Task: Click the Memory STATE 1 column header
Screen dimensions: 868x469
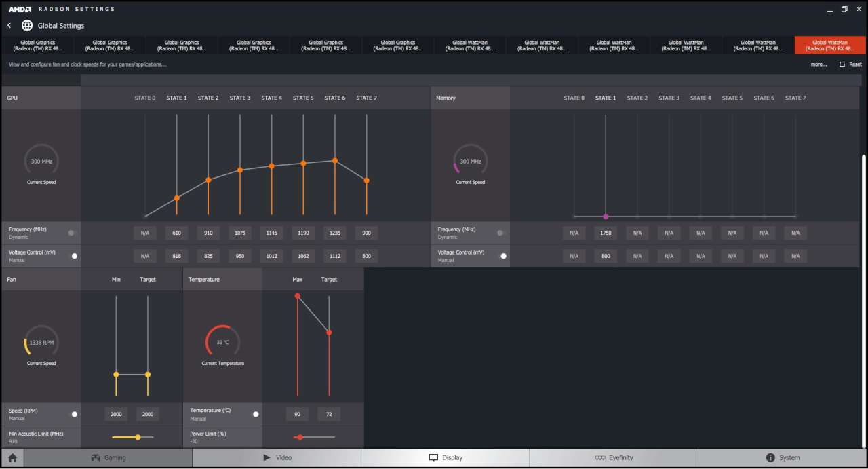Action: pos(606,98)
